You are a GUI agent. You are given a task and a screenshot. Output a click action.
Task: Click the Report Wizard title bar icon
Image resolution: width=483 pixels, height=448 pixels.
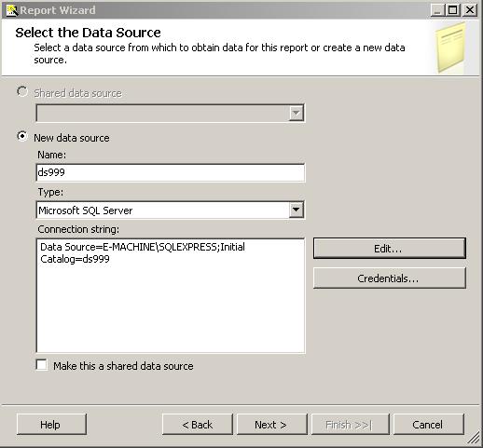(x=12, y=10)
